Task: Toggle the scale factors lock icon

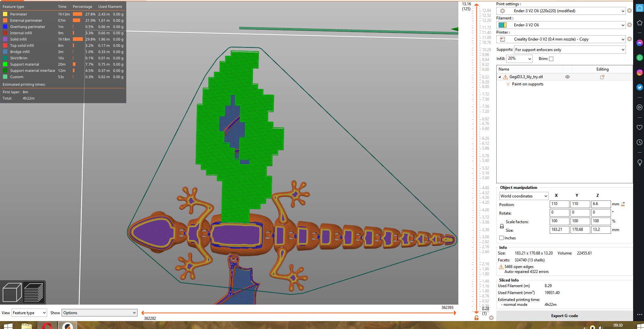Action: 502,226
